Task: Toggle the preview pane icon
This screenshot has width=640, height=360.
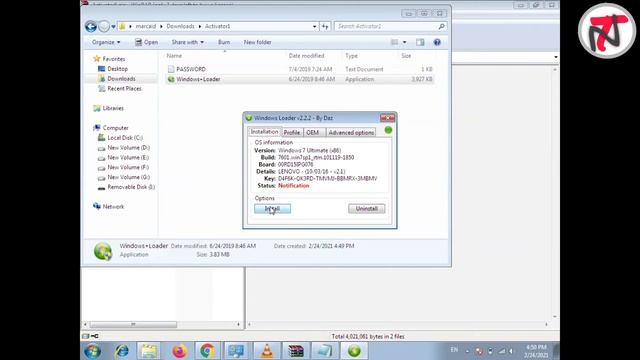Action: [420, 42]
